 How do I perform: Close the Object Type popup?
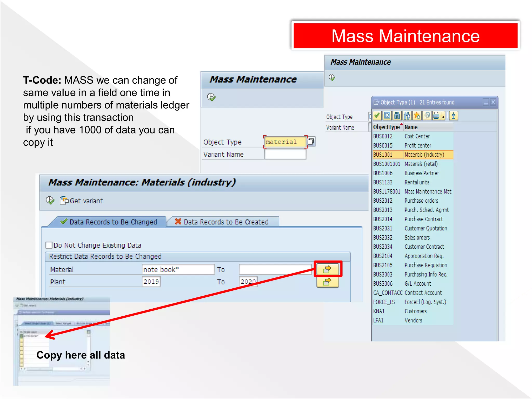[x=493, y=102]
